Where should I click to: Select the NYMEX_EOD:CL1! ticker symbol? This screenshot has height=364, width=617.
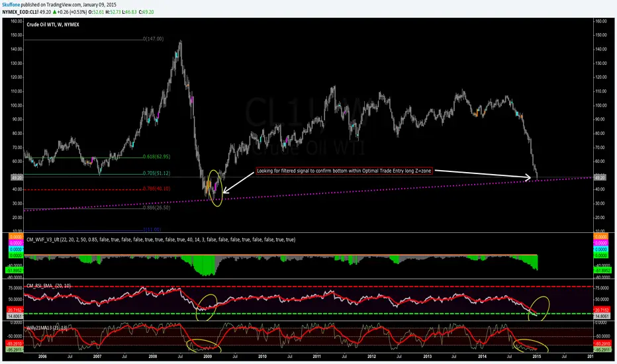pyautogui.click(x=21, y=12)
